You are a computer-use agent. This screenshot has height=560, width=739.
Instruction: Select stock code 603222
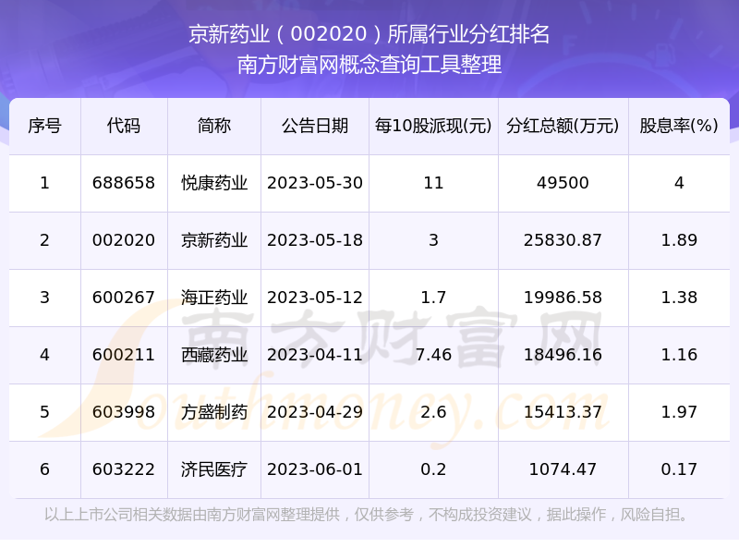pos(124,469)
